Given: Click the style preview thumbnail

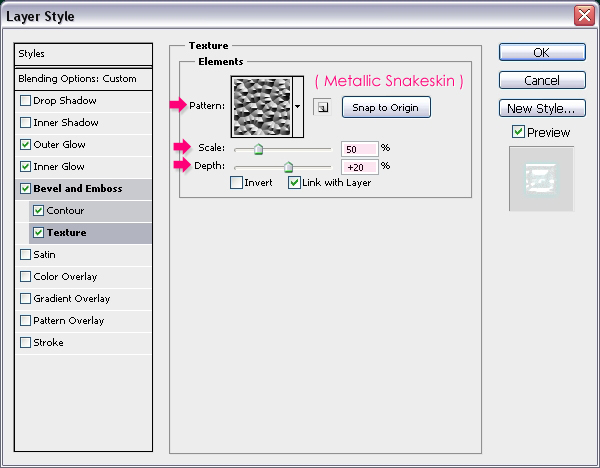Looking at the screenshot, I should [x=541, y=178].
